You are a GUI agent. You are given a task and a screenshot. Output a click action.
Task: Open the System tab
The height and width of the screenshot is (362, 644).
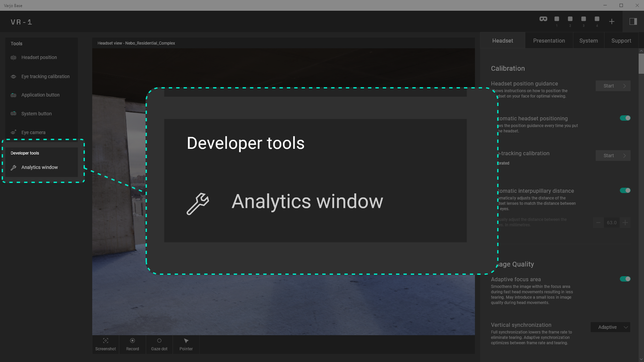(x=589, y=41)
